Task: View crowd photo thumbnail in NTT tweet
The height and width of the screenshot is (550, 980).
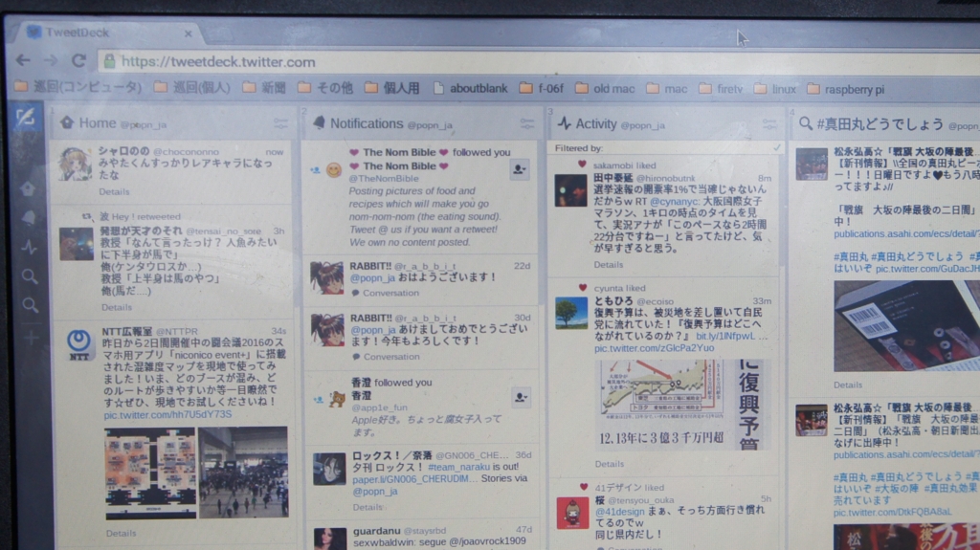Action: 244,473
